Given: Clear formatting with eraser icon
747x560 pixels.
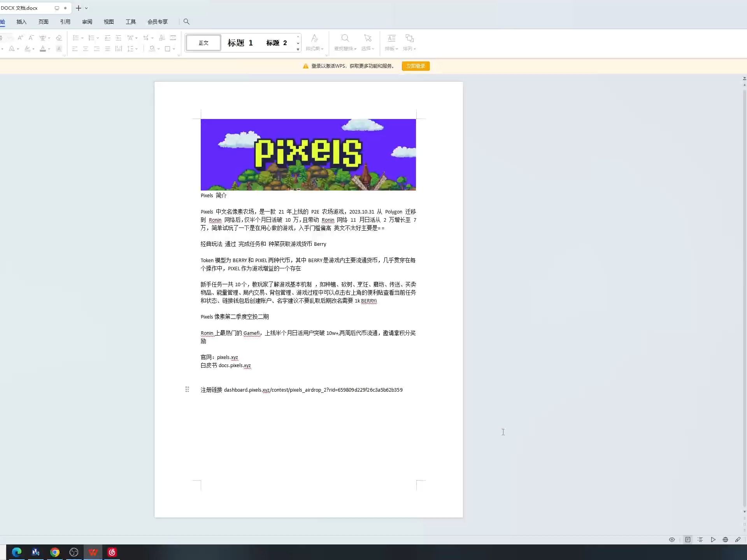Looking at the screenshot, I should [59, 38].
